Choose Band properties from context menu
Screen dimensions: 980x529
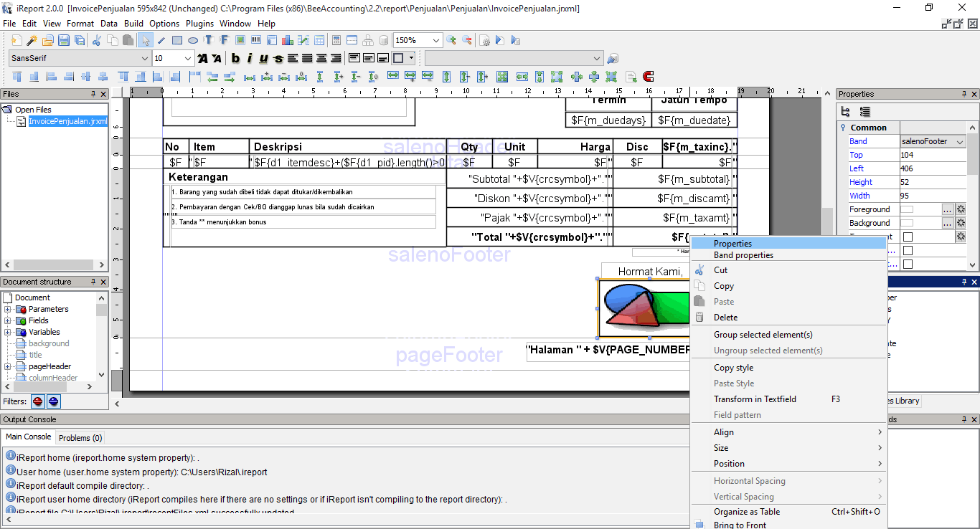pos(743,255)
